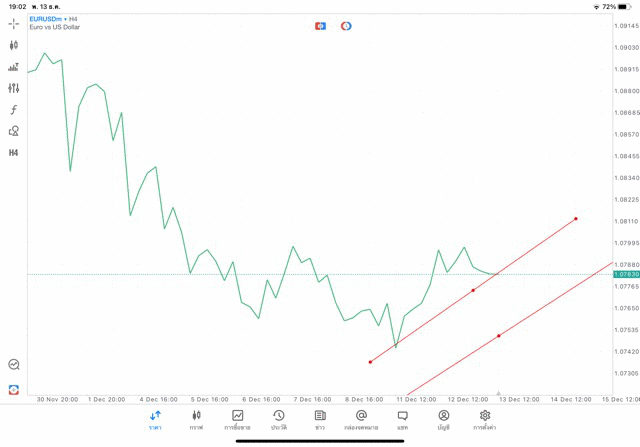The height and width of the screenshot is (447, 640).
Task: Open the การซื้อขาย (Trade) tab
Action: [x=237, y=419]
